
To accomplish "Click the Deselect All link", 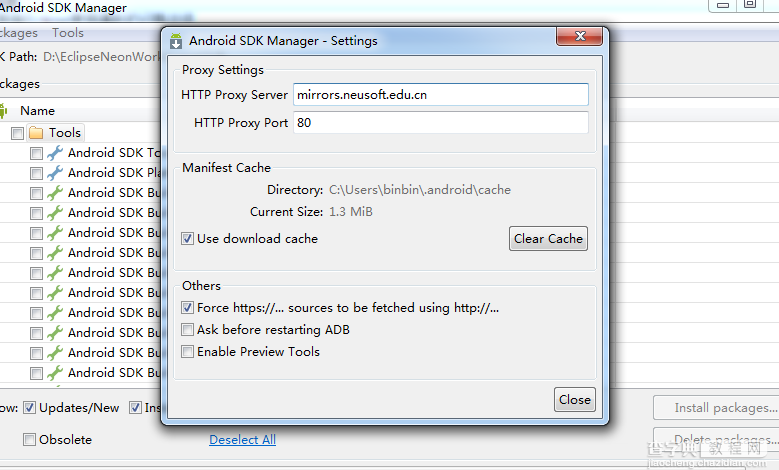I will (x=242, y=440).
